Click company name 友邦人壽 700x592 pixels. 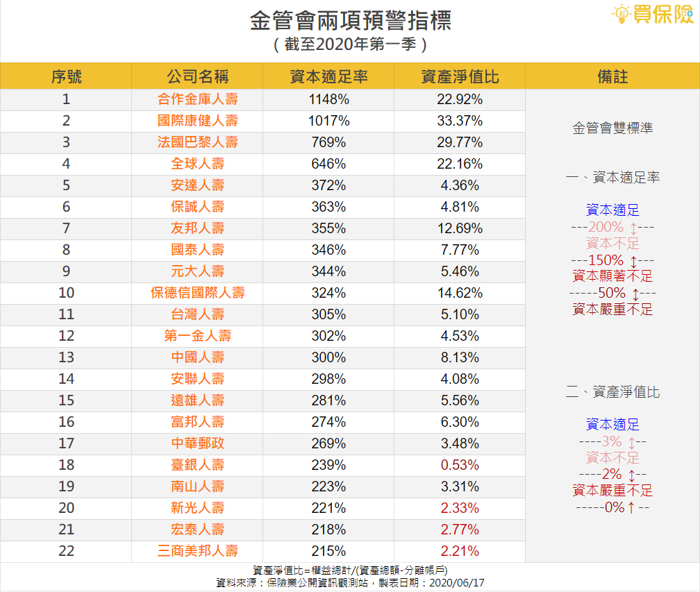point(197,228)
